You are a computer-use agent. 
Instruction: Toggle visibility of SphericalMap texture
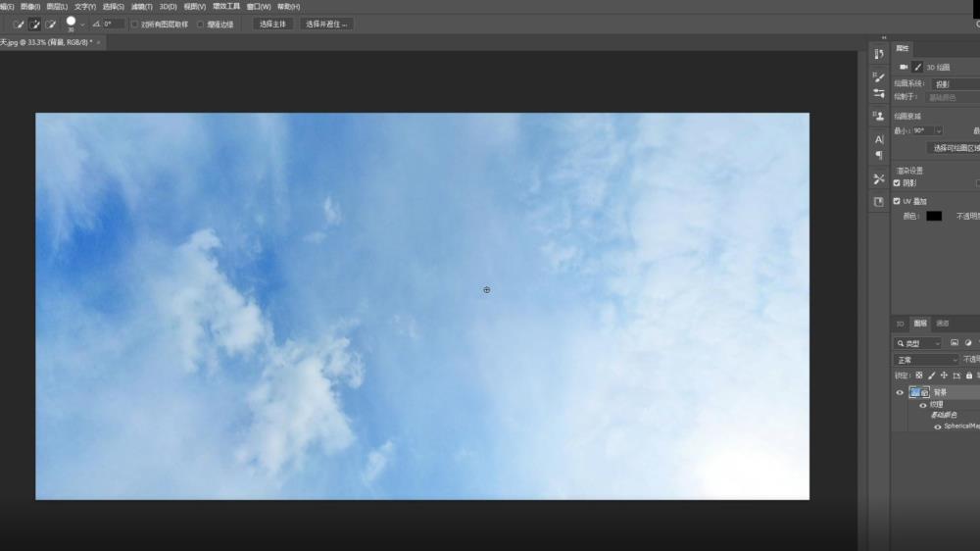[937, 427]
